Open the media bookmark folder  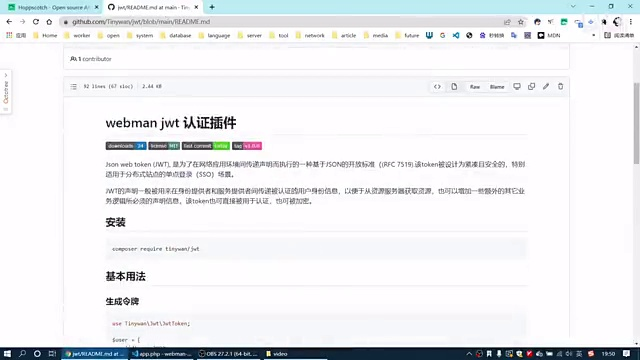[x=376, y=36]
